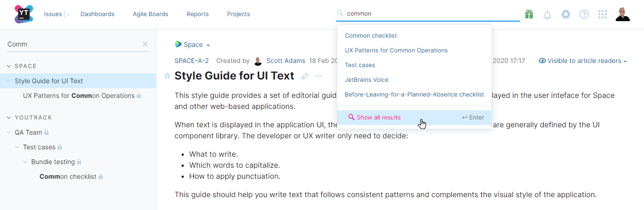Viewport: 644px width, 210px height.
Task: Collapse the QA Team tree node
Action: 9,132
